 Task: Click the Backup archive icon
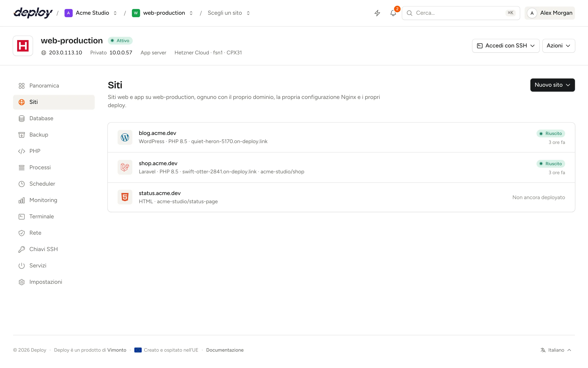point(22,135)
